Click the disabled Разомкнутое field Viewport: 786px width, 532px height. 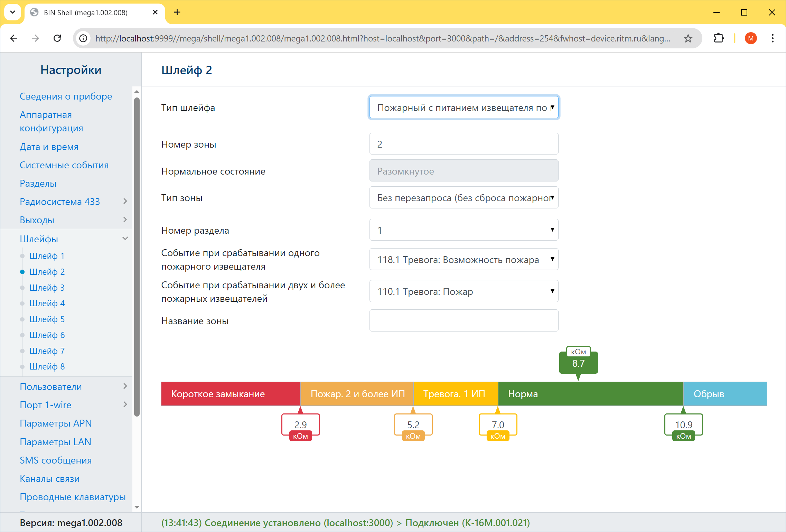[464, 170]
